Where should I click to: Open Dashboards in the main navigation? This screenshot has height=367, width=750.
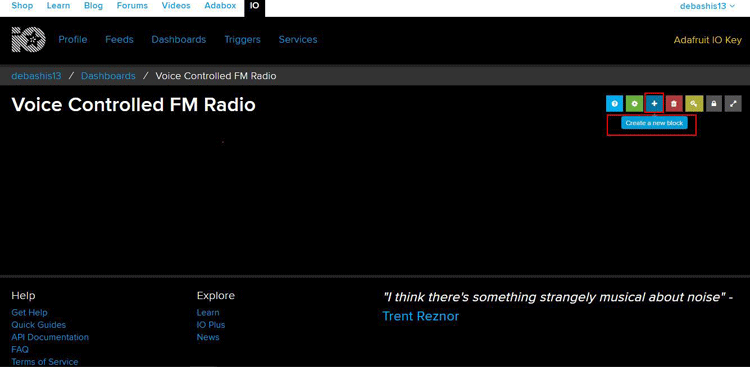(178, 40)
